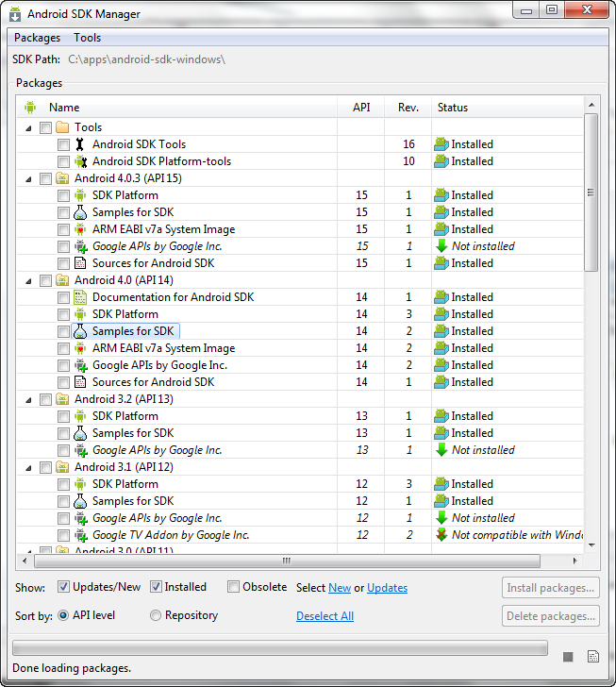Uncheck the Updates/New show filter
The height and width of the screenshot is (687, 616).
click(x=63, y=587)
